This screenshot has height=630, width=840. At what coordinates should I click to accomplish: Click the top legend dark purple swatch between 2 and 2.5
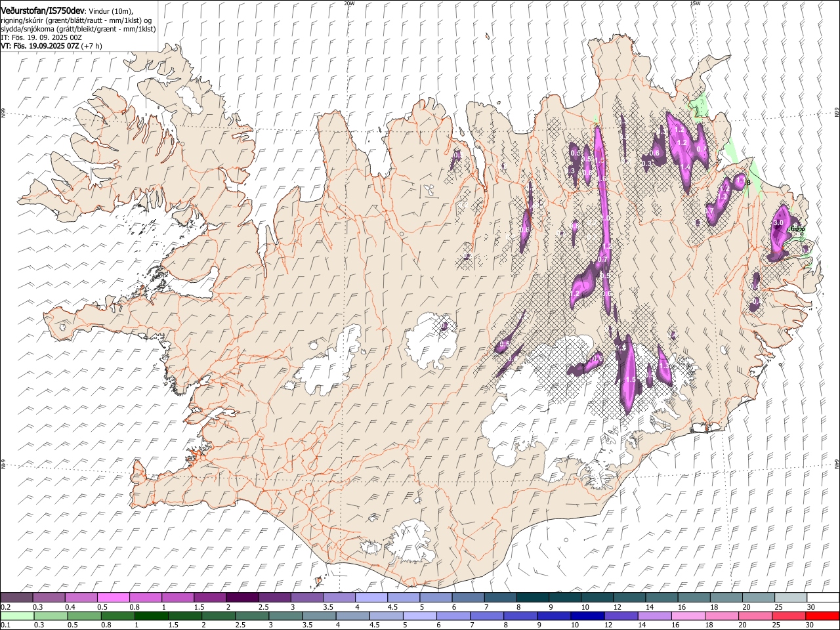click(242, 597)
